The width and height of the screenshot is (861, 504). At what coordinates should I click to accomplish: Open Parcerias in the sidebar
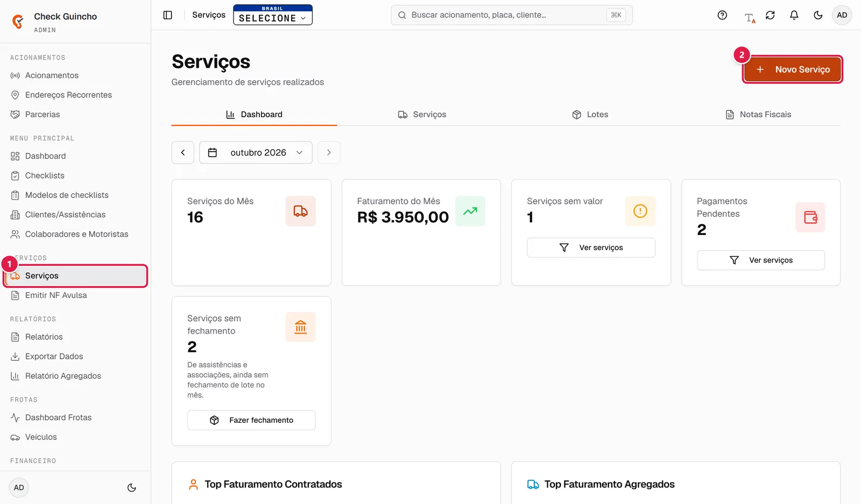pos(75,115)
